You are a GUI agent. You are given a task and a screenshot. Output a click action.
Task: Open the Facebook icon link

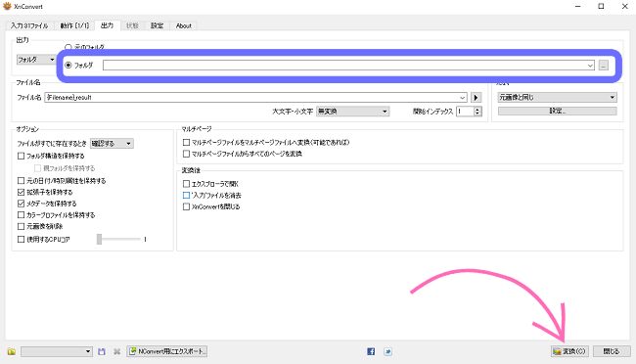point(371,351)
